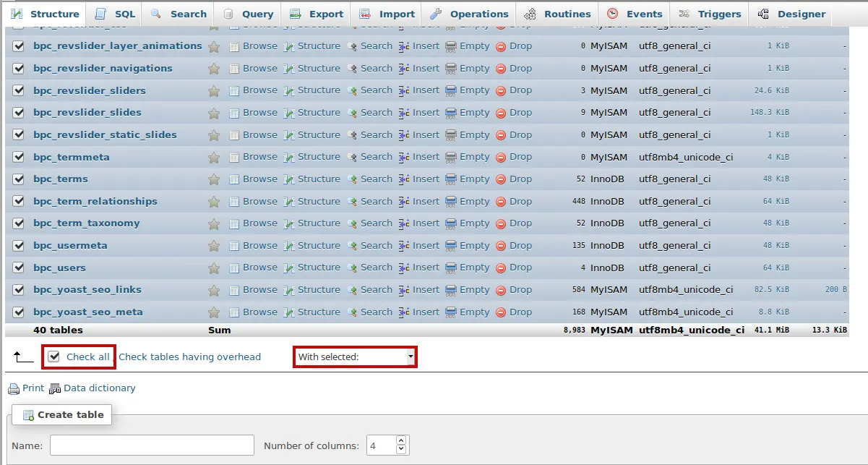This screenshot has height=465, width=868.
Task: Star bpc_revslider_layer_animations as favorite
Action: [214, 46]
